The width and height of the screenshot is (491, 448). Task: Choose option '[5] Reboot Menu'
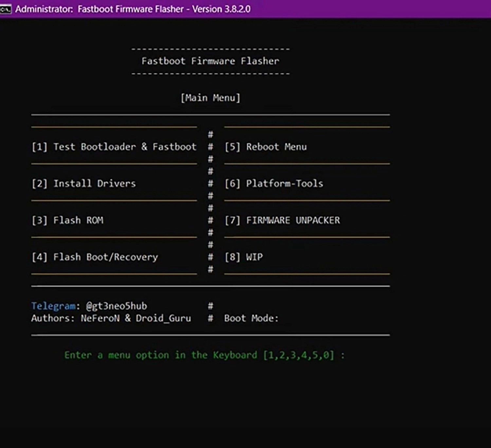tap(265, 147)
